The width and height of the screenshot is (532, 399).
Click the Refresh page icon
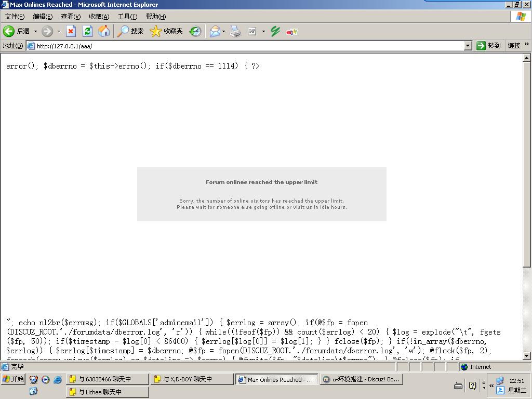(87, 31)
